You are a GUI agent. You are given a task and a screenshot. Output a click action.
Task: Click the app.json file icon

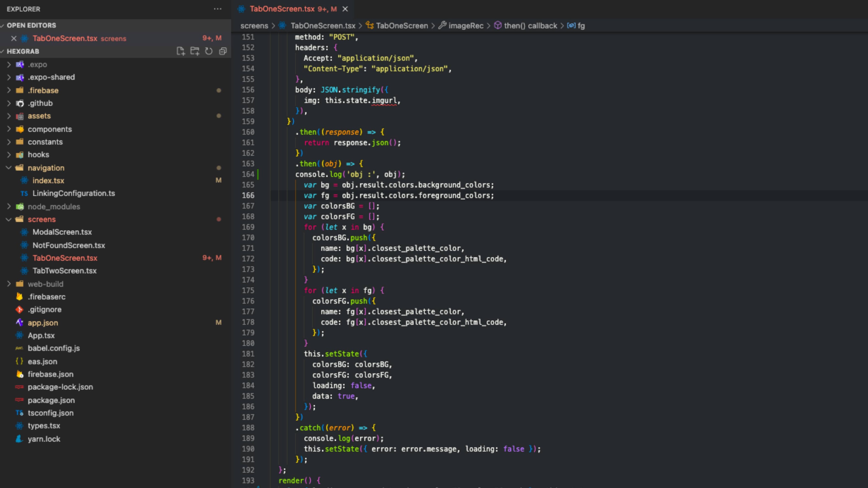tap(19, 322)
